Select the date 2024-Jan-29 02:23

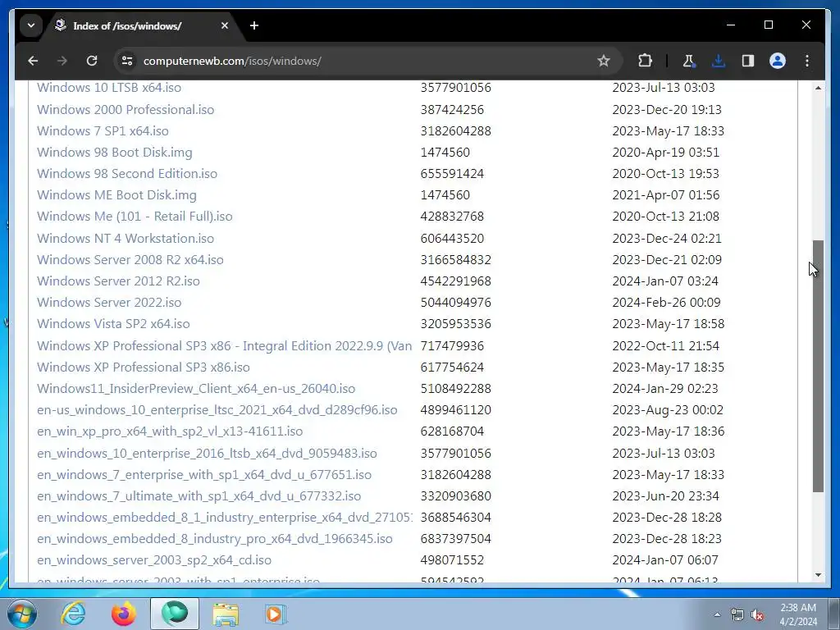point(664,388)
